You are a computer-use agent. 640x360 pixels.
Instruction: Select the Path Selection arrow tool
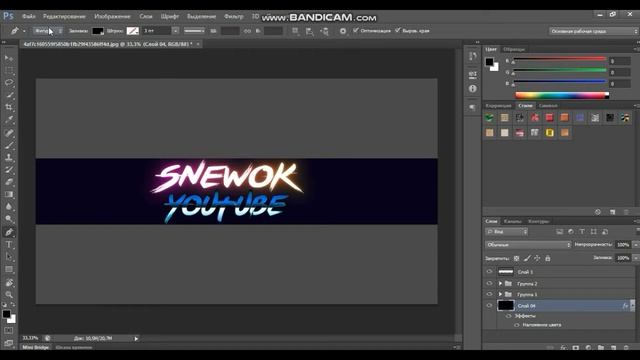coord(9,257)
